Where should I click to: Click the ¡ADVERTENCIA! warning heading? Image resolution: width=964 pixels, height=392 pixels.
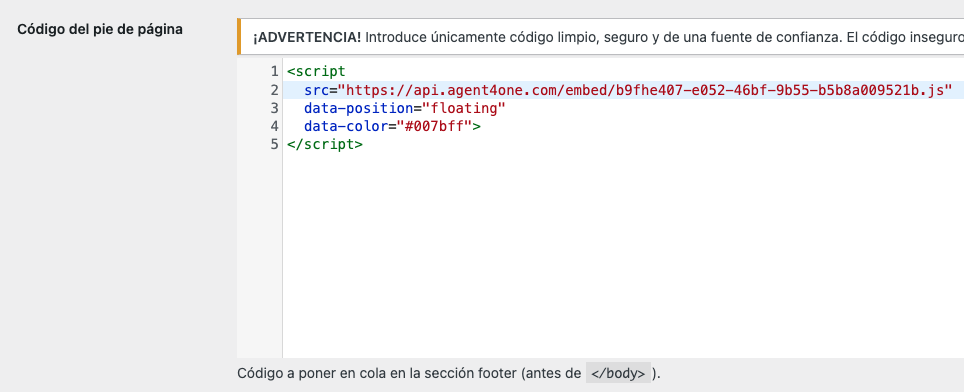coord(307,37)
